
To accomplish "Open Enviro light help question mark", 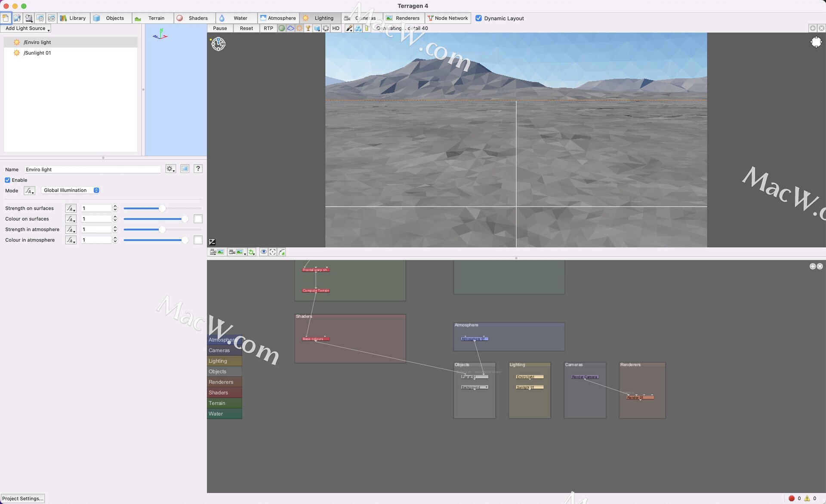I will click(x=198, y=169).
